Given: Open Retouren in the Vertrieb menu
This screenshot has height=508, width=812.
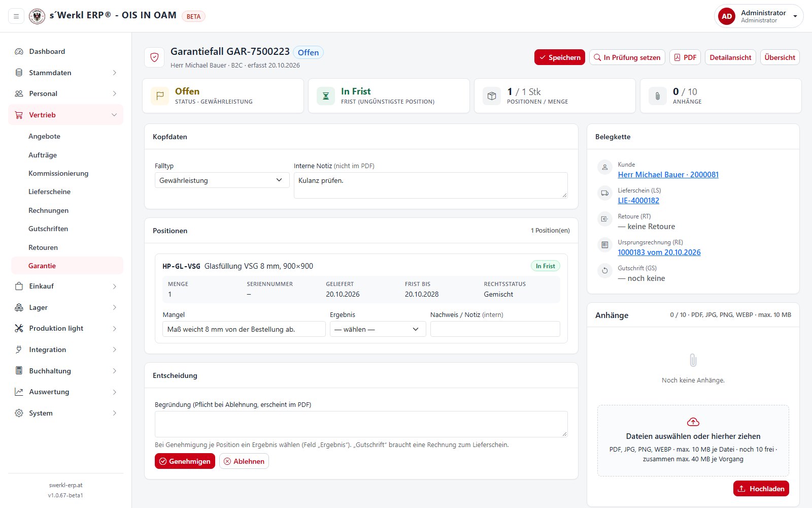Looking at the screenshot, I should [x=43, y=247].
